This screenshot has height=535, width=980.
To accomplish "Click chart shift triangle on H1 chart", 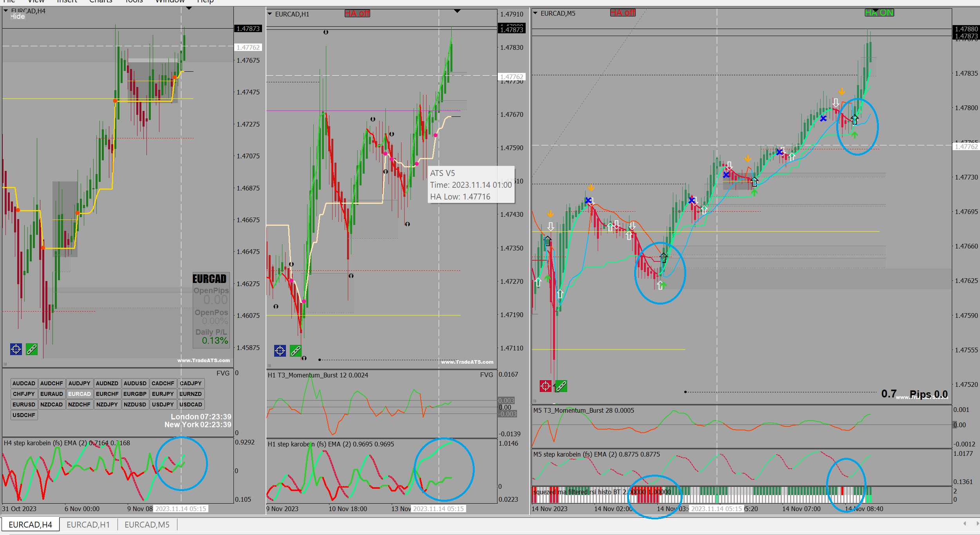I will (457, 11).
